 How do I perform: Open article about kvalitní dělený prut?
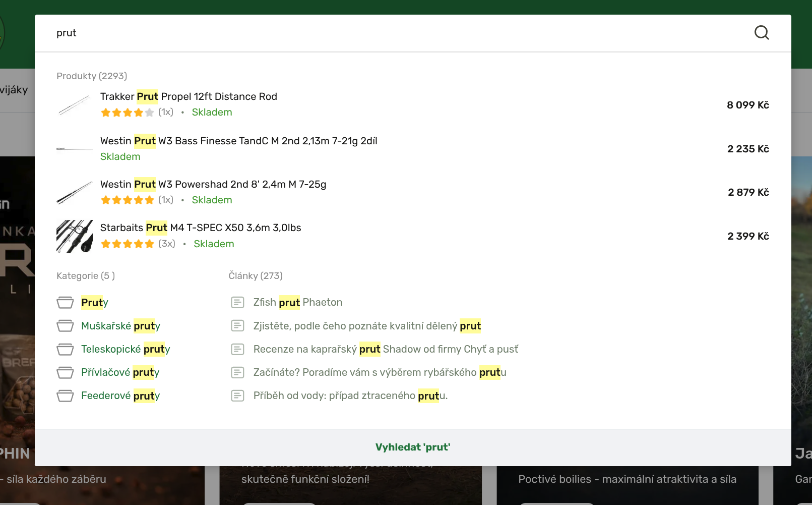pyautogui.click(x=367, y=326)
